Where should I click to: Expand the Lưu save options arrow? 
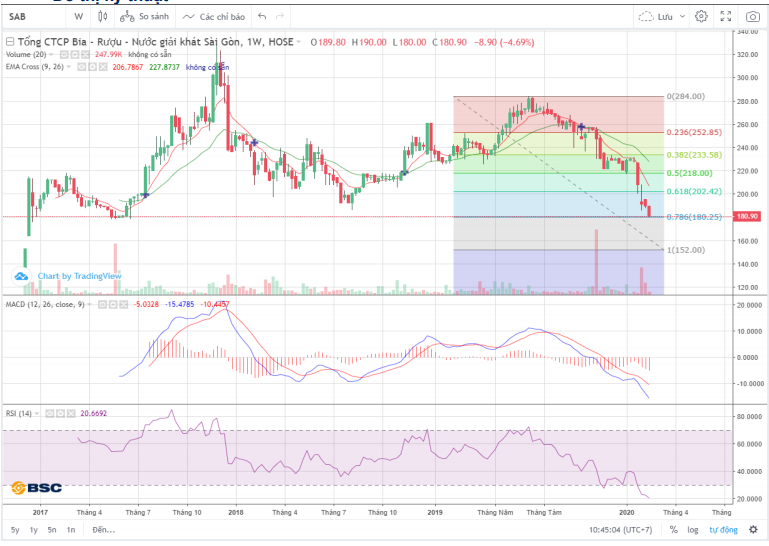coord(682,17)
